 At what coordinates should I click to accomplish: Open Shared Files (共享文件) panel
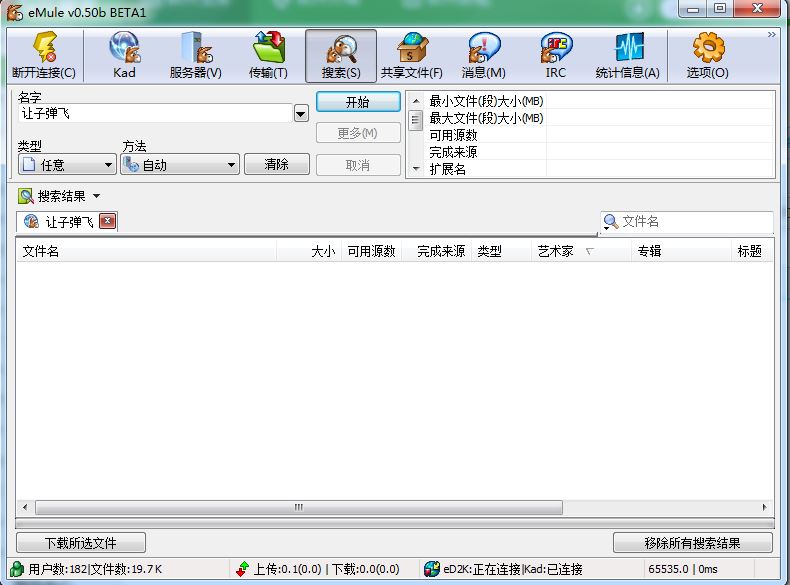pyautogui.click(x=412, y=55)
